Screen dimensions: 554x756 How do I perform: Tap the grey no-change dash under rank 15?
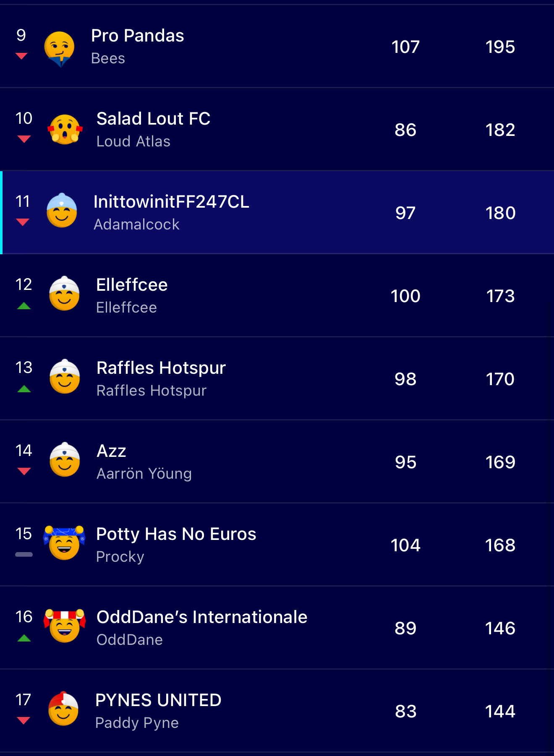tap(24, 554)
